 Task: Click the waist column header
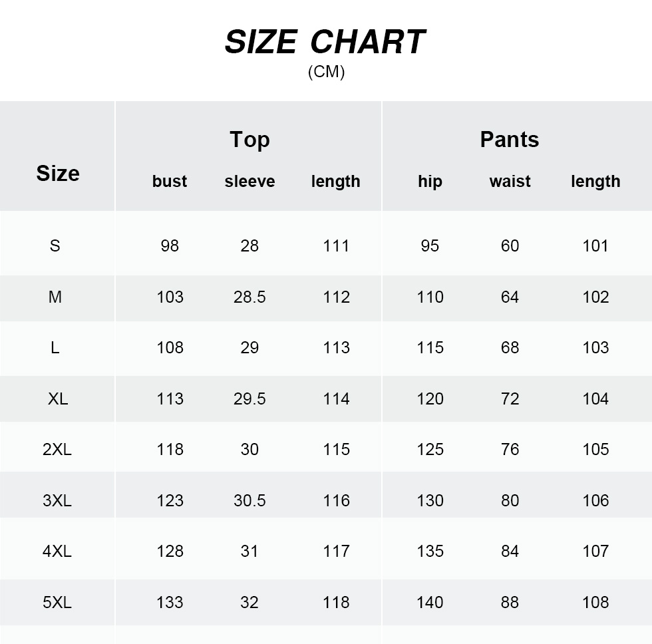click(x=510, y=181)
